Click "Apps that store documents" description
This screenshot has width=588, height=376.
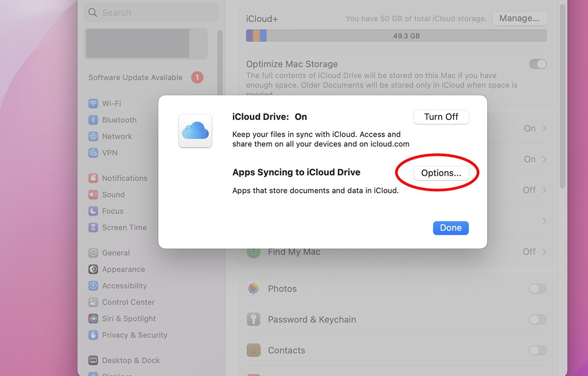click(316, 191)
